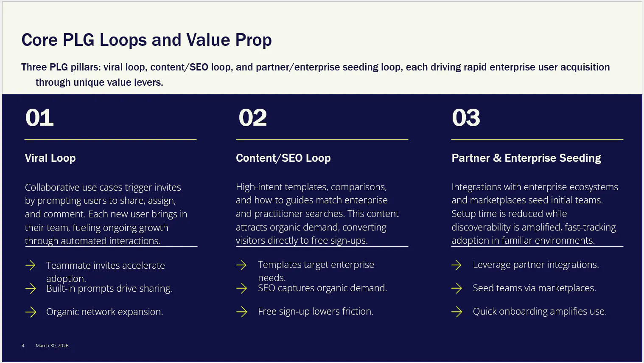Viewport: 644px width, 363px height.
Task: Click the March 30, 2026 date footer
Action: click(52, 346)
